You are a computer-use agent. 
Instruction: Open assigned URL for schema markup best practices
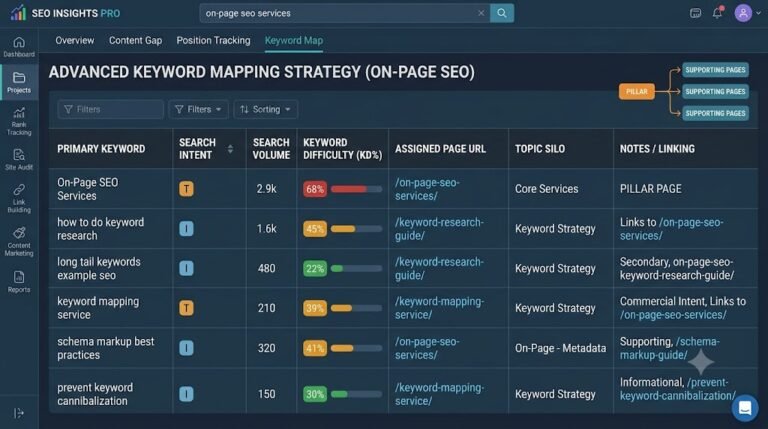click(427, 348)
